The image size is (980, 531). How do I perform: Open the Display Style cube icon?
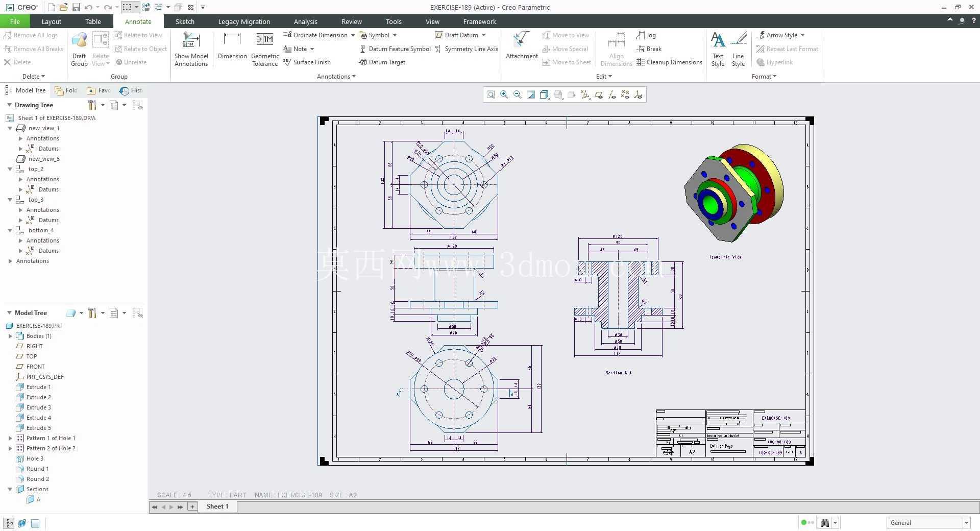544,94
